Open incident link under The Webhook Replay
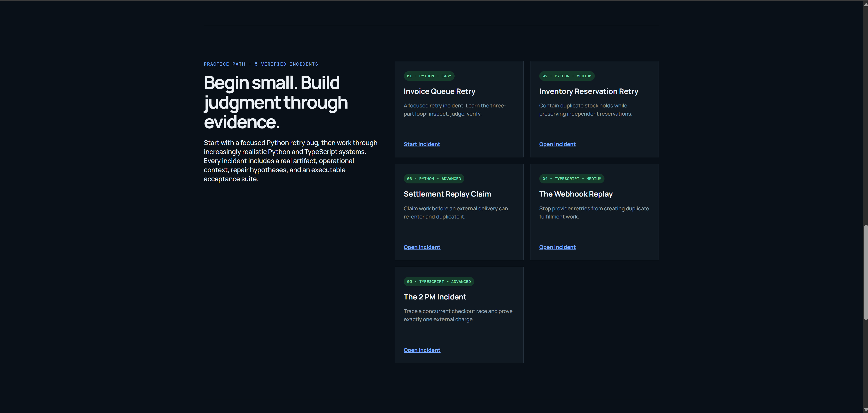 point(557,247)
